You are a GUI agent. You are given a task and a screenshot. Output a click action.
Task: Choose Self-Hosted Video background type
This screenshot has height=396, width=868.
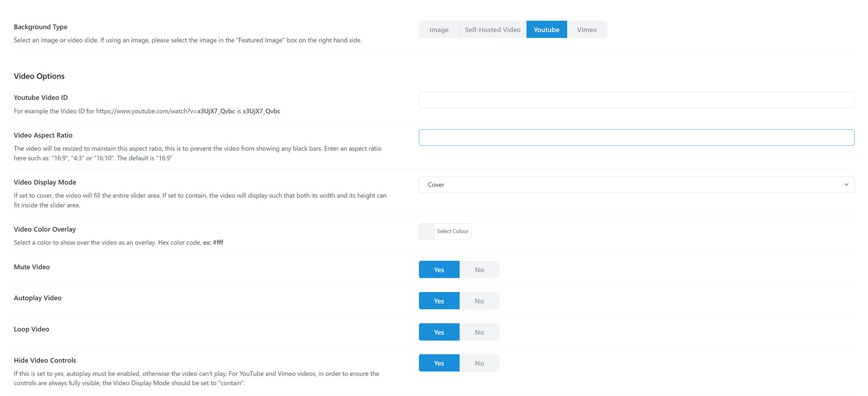493,30
